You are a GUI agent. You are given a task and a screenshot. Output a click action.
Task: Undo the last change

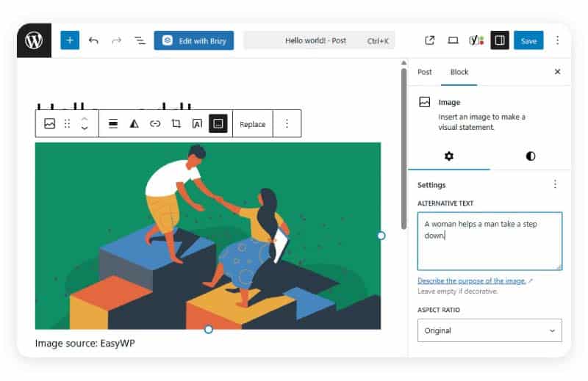click(93, 40)
